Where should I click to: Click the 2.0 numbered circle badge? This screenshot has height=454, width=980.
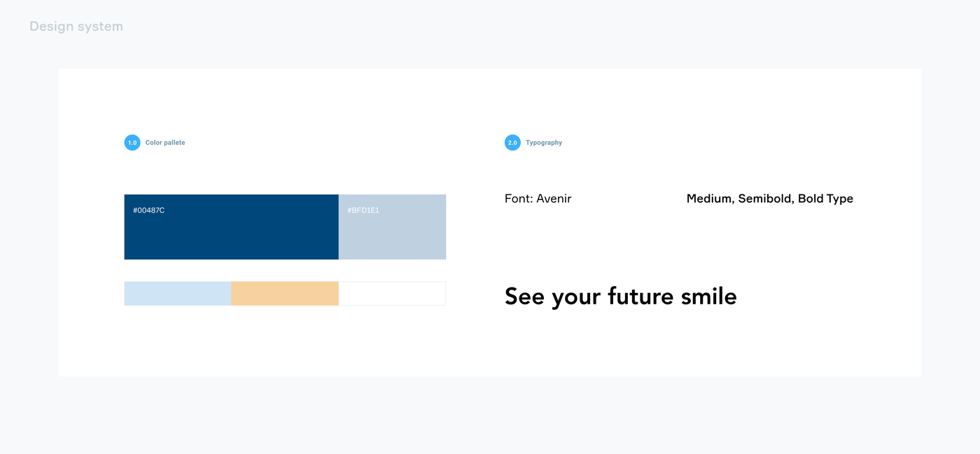tap(512, 143)
